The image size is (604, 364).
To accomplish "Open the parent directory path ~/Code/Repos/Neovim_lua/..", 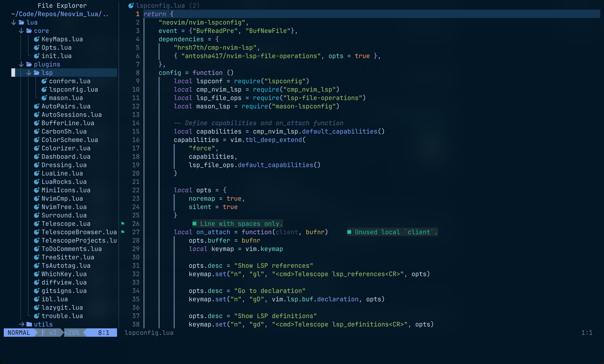I will pyautogui.click(x=60, y=14).
